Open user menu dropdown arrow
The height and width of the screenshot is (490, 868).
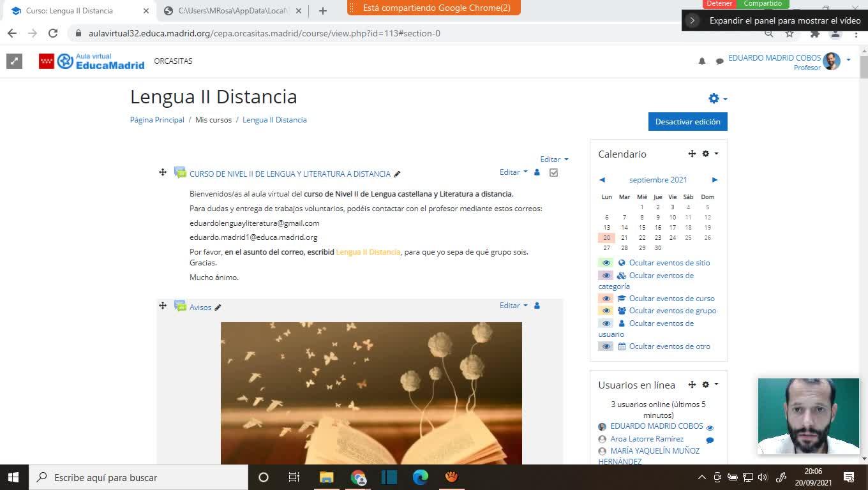tap(848, 60)
